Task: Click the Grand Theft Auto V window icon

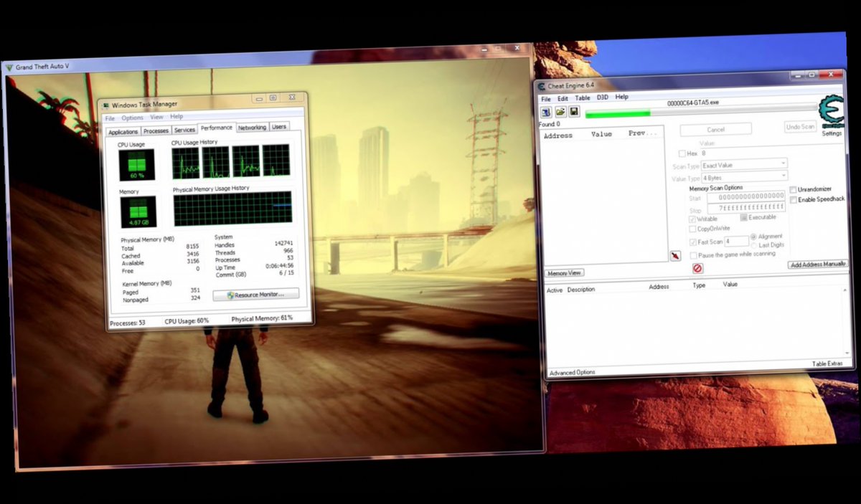Action: pyautogui.click(x=9, y=67)
